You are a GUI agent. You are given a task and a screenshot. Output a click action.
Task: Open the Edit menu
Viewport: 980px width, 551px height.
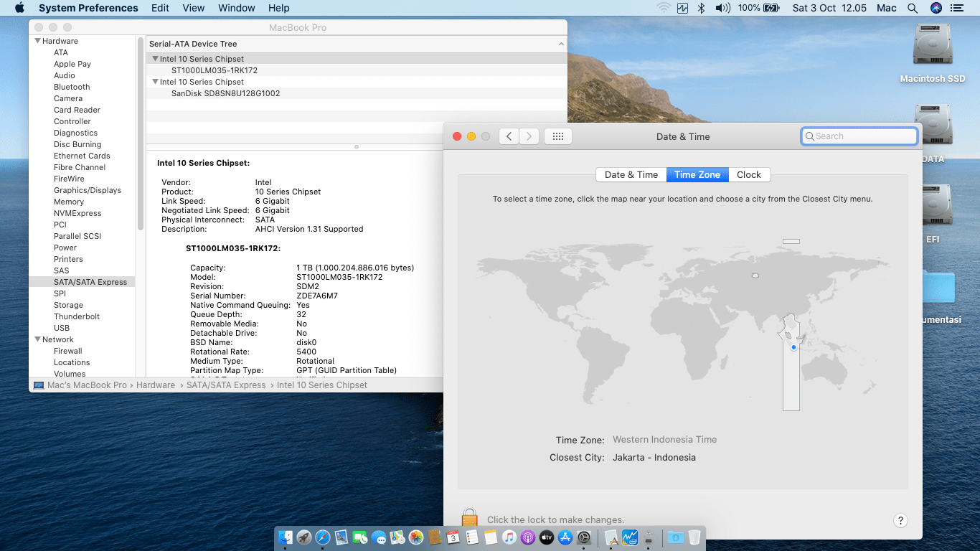[x=161, y=8]
